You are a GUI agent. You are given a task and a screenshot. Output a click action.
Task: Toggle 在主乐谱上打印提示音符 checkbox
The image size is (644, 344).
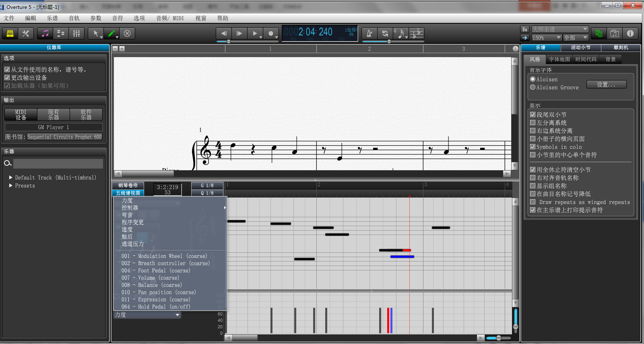click(533, 210)
